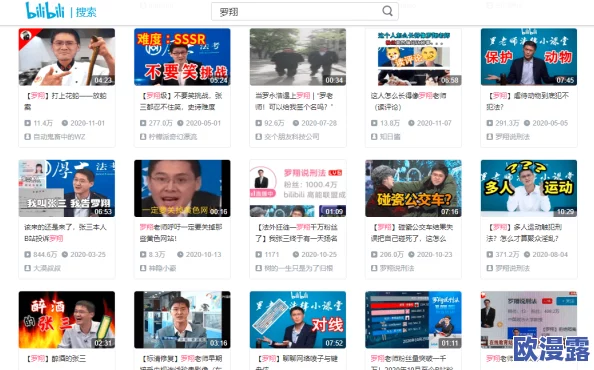The width and height of the screenshot is (594, 370).
Task: Open the 难度:SSSR 不要笑挑战 thumbnail
Action: click(182, 57)
